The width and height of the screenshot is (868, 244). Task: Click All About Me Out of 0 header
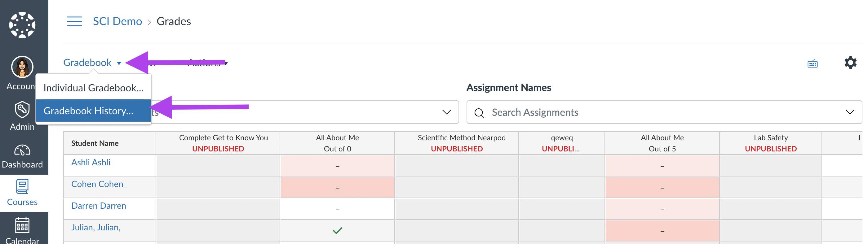point(337,143)
